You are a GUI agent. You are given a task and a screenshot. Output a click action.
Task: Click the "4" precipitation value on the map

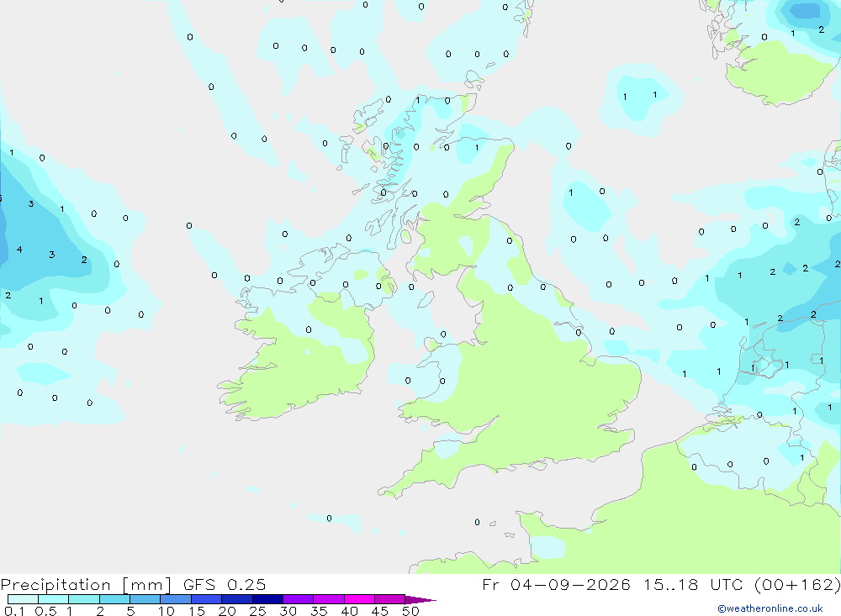click(19, 250)
